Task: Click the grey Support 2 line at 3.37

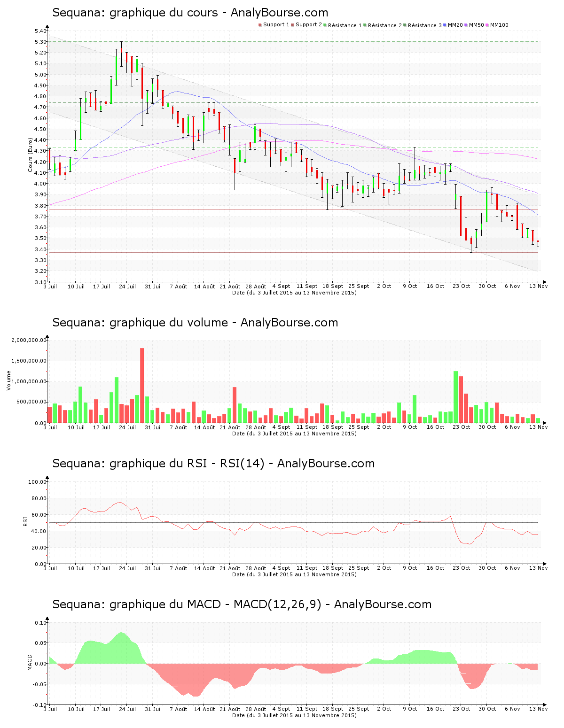Action: [x=294, y=252]
